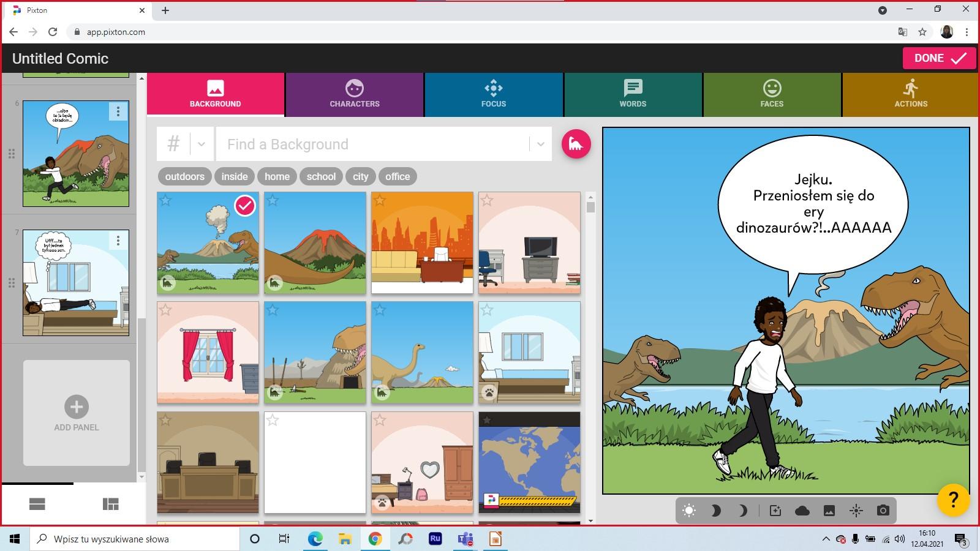Toggle favorite star on TV desk room background
The width and height of the screenshot is (980, 551).
pyautogui.click(x=487, y=200)
